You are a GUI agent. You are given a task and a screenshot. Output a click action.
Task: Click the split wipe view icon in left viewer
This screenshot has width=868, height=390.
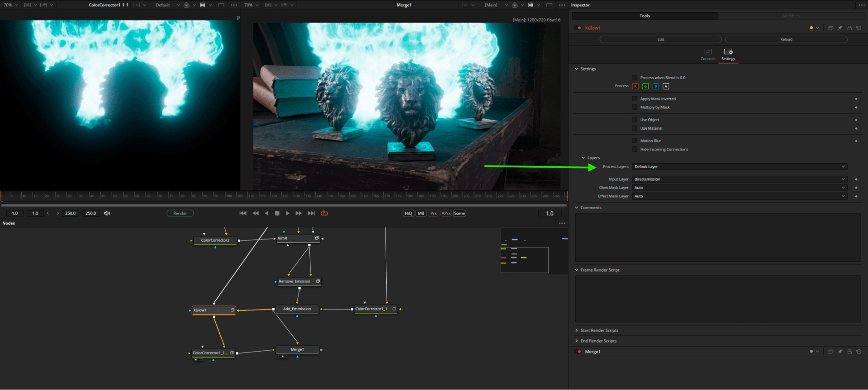(x=43, y=5)
